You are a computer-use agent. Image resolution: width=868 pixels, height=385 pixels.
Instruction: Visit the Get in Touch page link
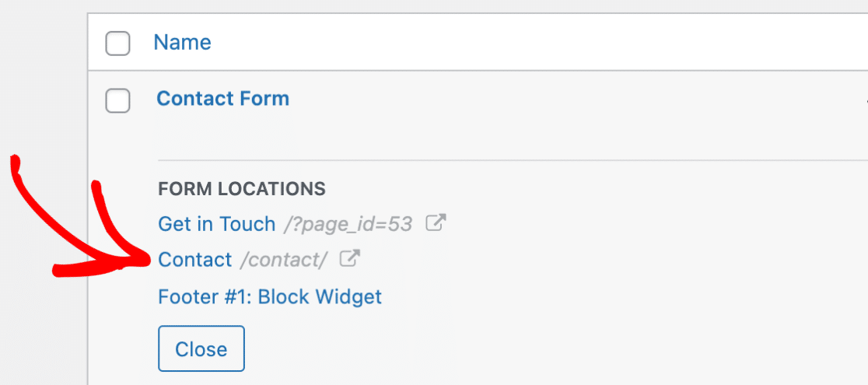(216, 224)
